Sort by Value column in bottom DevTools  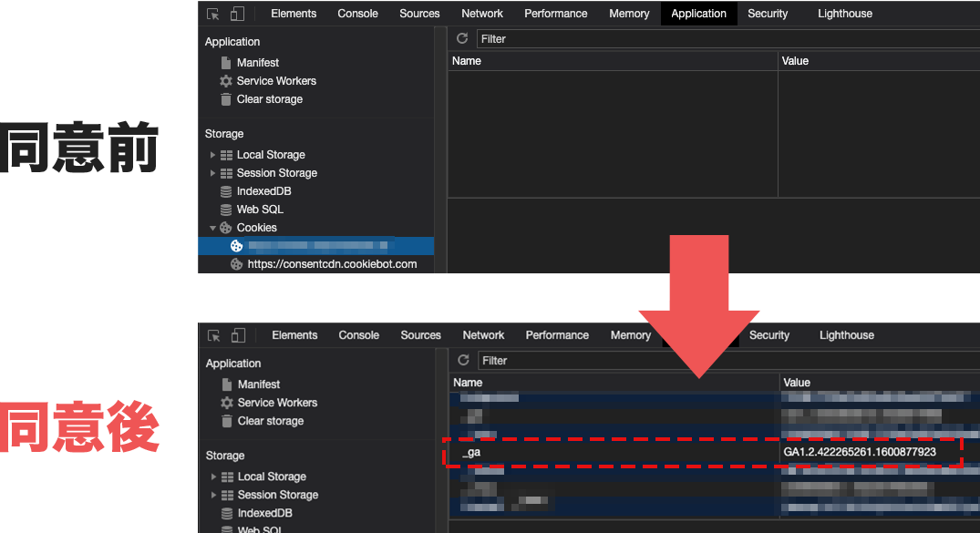880,383
